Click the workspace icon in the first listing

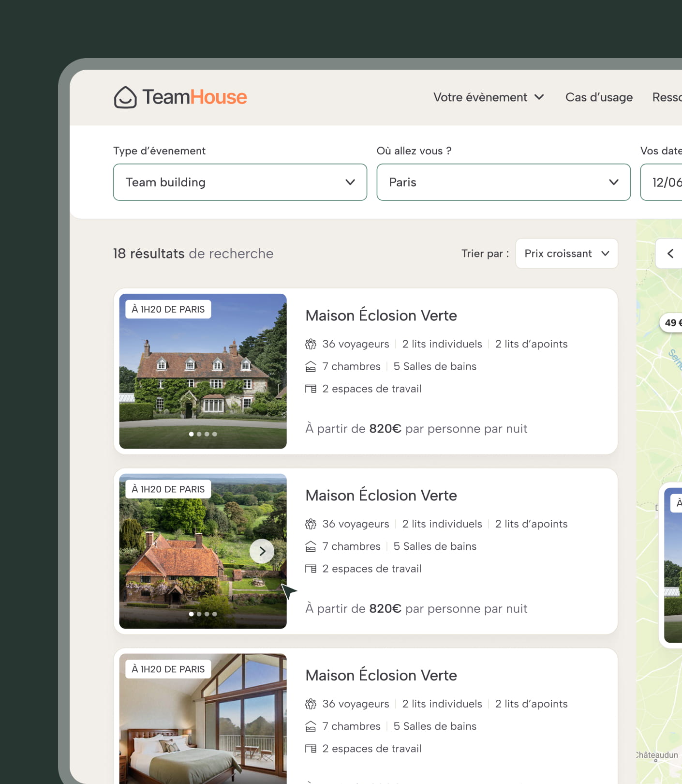[311, 389]
